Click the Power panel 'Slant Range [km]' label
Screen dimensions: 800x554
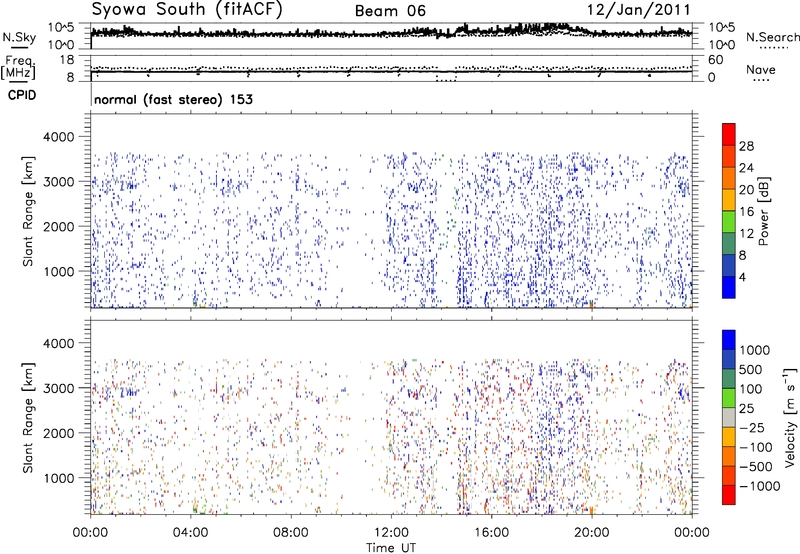(x=28, y=211)
